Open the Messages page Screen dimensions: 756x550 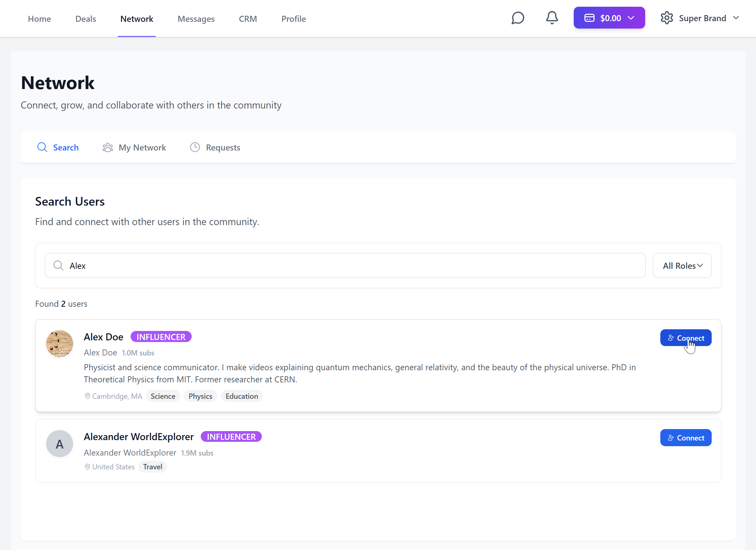click(196, 19)
